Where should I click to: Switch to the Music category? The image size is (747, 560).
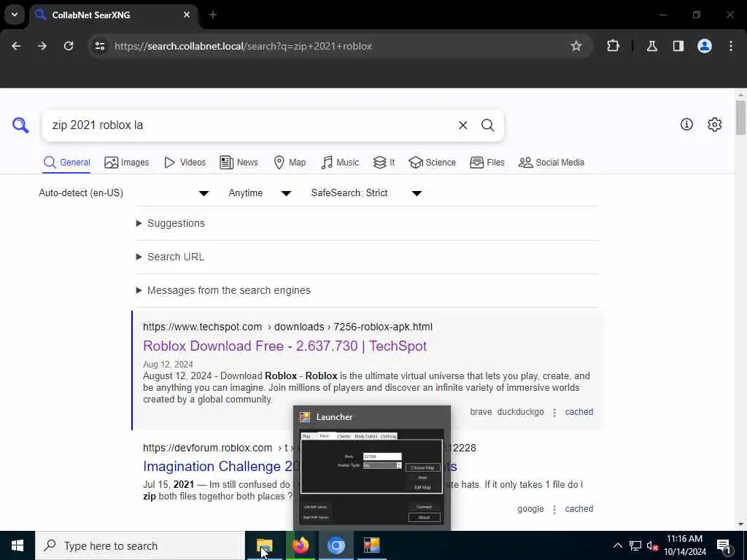pos(340,163)
